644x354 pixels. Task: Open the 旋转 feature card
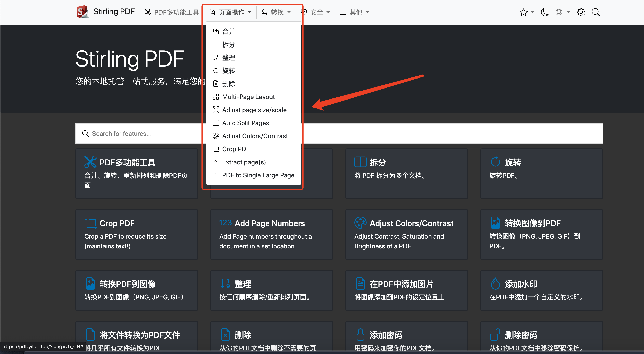click(542, 174)
